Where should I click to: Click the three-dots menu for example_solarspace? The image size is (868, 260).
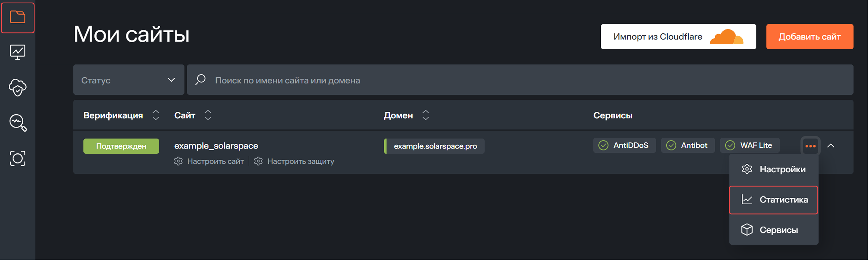click(811, 145)
